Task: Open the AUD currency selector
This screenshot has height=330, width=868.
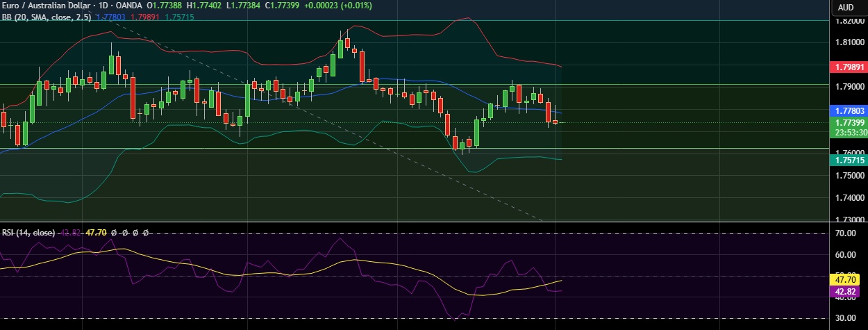Action: 845,7
